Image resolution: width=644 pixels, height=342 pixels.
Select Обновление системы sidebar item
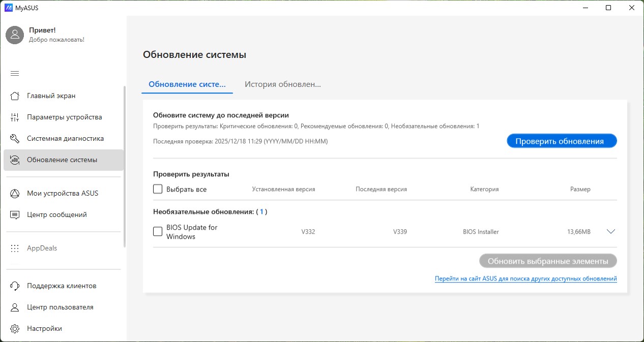(64, 160)
